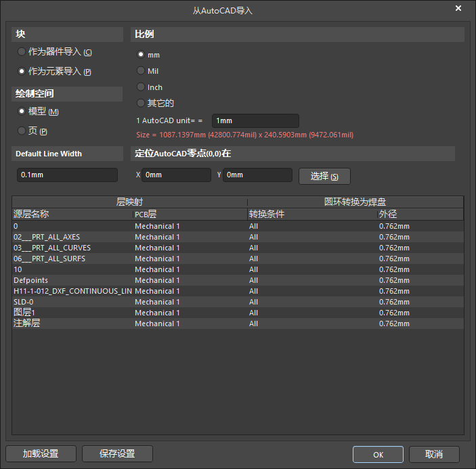Select the H11-1-012_DXF_CONTINUOUS_LIN layer row
Image resolution: width=476 pixels, height=469 pixels.
[x=238, y=291]
